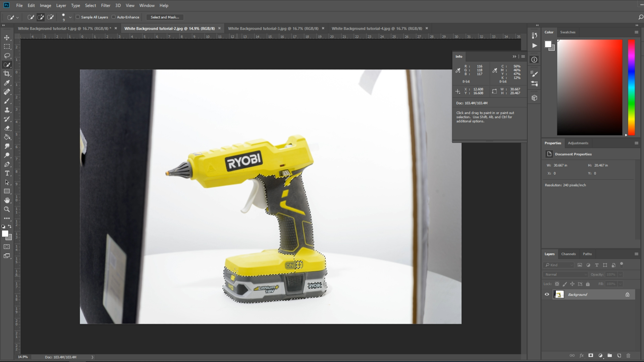
Task: Open the Fill slider dropdown arrow
Action: (x=621, y=284)
